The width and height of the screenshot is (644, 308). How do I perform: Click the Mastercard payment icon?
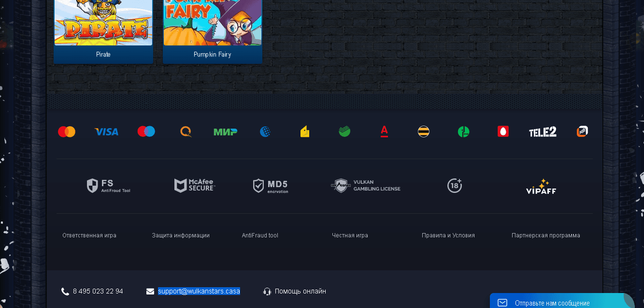pyautogui.click(x=67, y=132)
